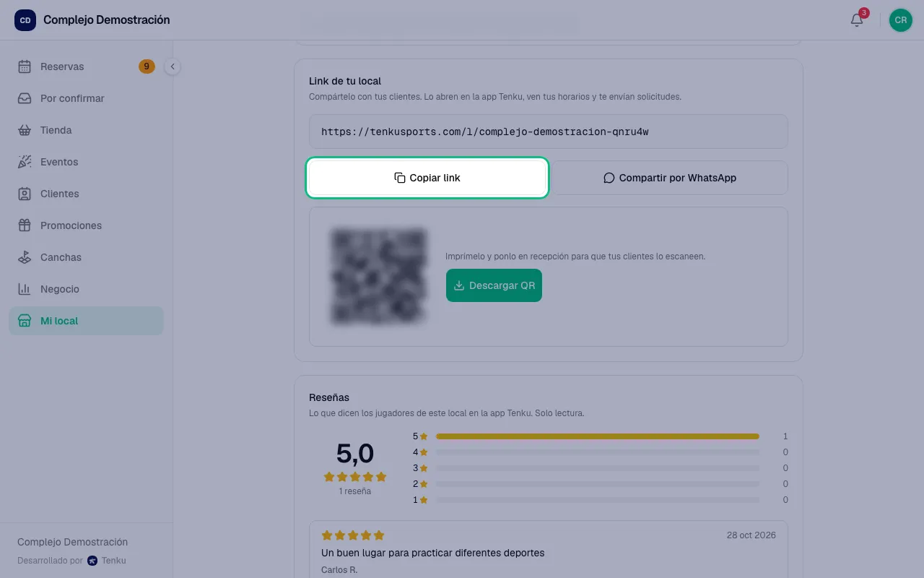
Task: Open the notifications bell
Action: [x=857, y=20]
